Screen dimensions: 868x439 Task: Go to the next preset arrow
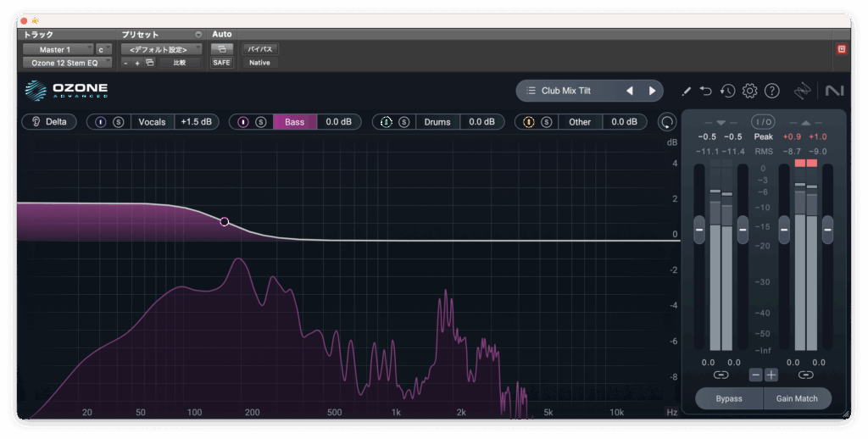coord(652,91)
